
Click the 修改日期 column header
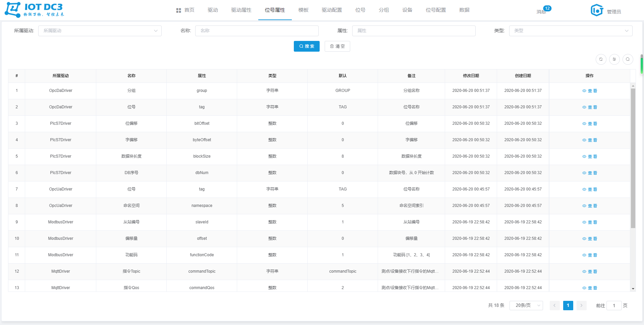(x=471, y=76)
